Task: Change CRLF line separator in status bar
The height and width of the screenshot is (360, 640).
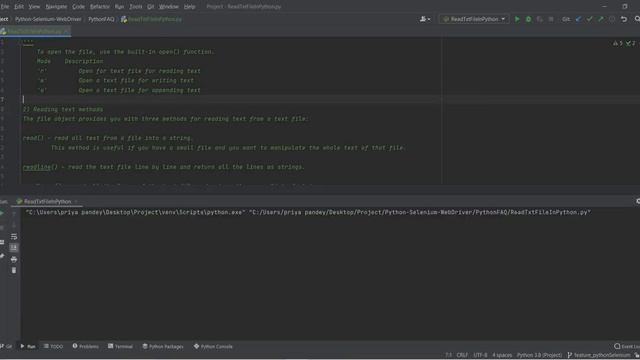Action: tap(462, 355)
